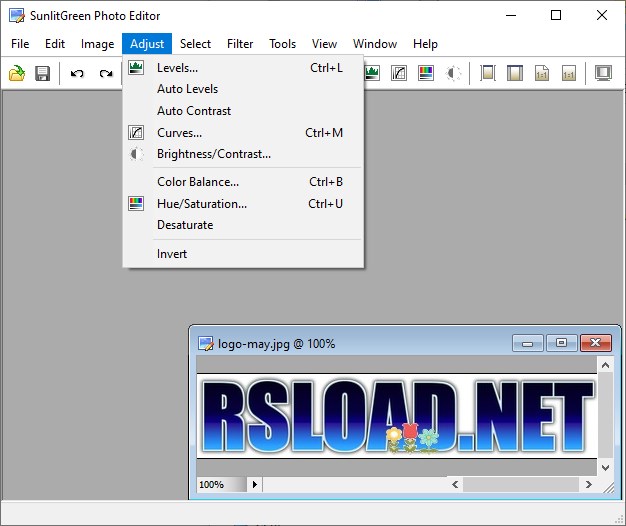Click the Levels histogram toolbar icon
The width and height of the screenshot is (626, 526).
pos(372,73)
